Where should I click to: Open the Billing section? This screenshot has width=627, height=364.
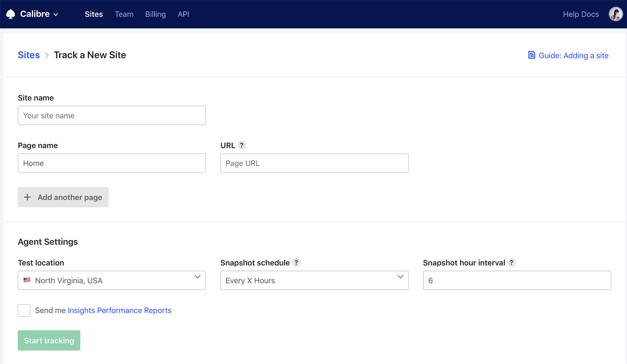tap(155, 14)
